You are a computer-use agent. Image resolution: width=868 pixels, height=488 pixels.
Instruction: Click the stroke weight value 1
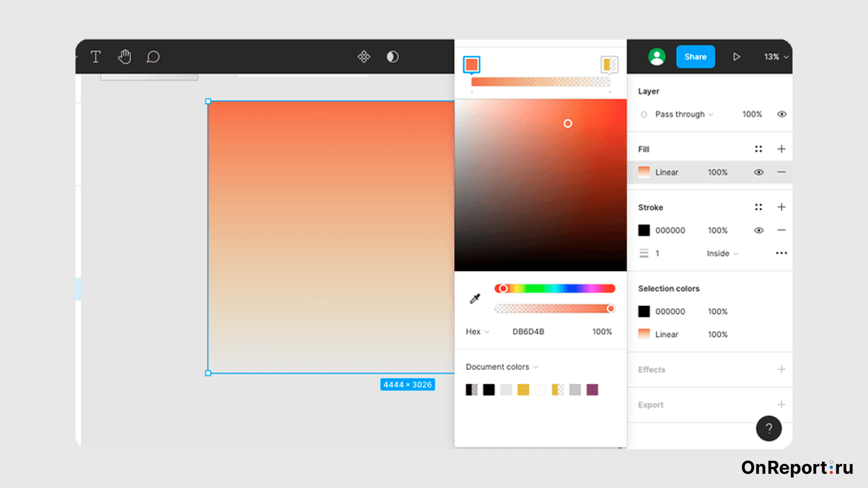coord(657,253)
